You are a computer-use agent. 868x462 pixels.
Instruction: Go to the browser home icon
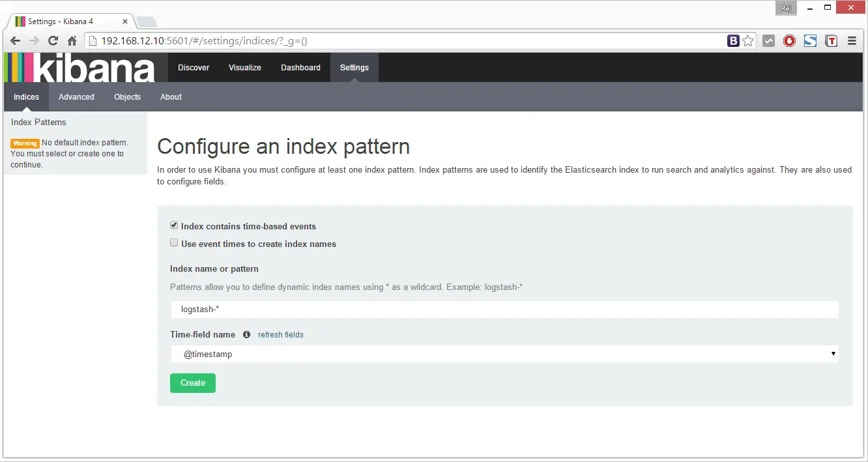72,41
